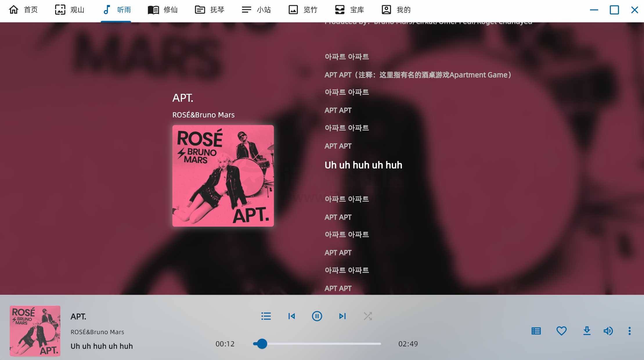
Task: Click ROSÉ&Bruno Mars in the bottom bar
Action: [97, 332]
